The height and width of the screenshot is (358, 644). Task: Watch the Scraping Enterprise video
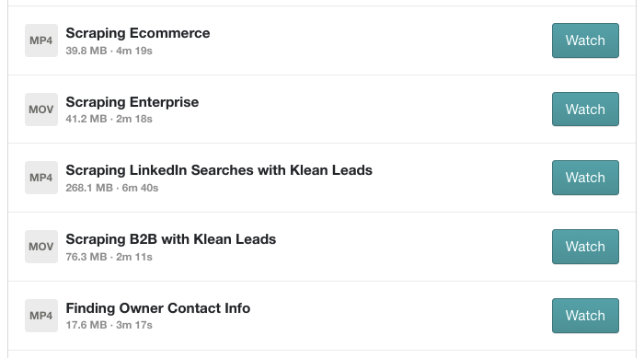click(x=585, y=110)
